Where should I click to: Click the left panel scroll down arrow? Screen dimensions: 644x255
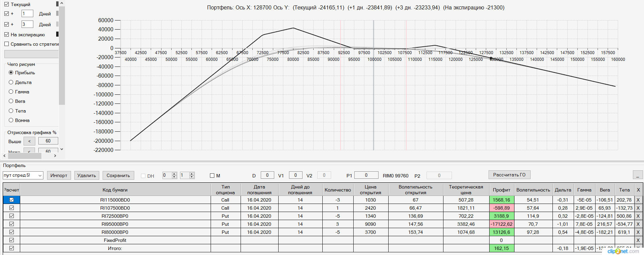[x=62, y=149]
